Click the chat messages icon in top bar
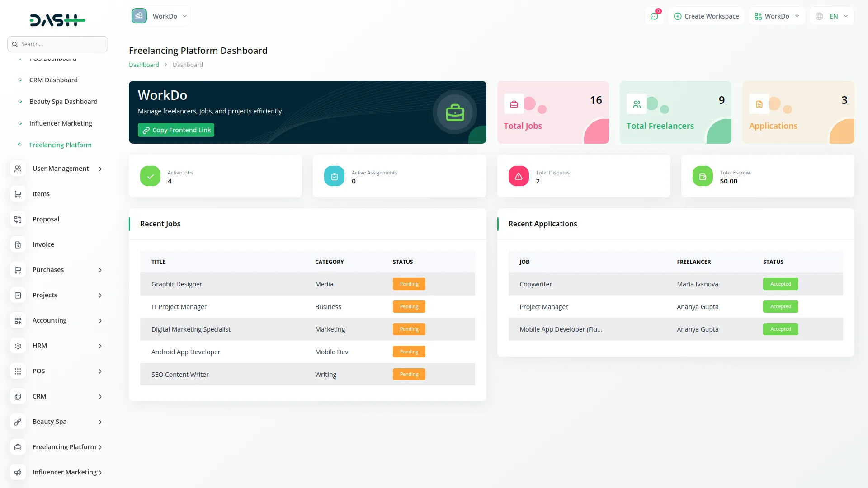Image resolution: width=868 pixels, height=488 pixels. [x=654, y=16]
